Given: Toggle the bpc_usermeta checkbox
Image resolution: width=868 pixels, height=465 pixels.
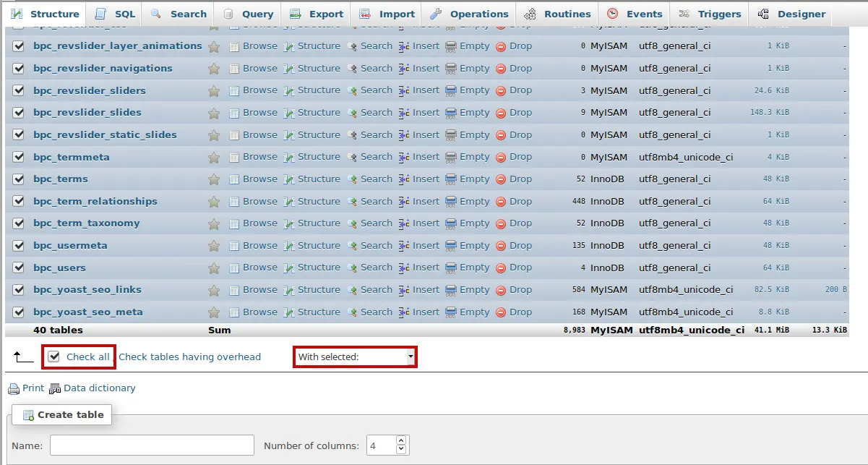Looking at the screenshot, I should coord(19,246).
